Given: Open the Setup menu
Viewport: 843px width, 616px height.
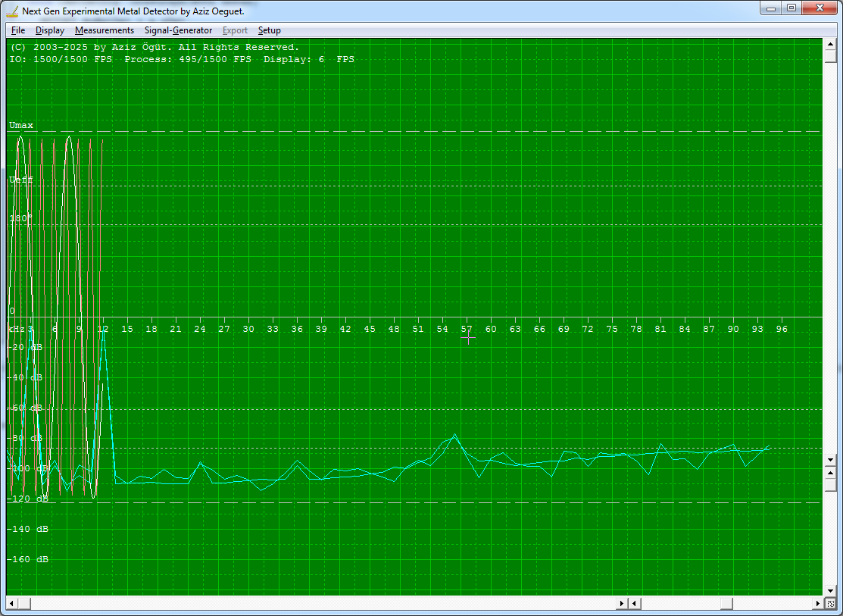Looking at the screenshot, I should (x=269, y=30).
